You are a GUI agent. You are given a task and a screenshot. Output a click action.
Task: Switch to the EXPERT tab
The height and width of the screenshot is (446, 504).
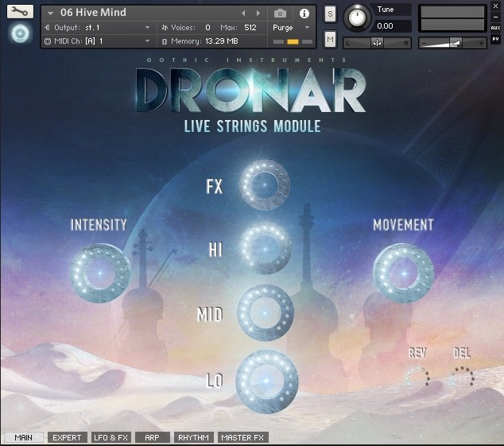(67, 437)
